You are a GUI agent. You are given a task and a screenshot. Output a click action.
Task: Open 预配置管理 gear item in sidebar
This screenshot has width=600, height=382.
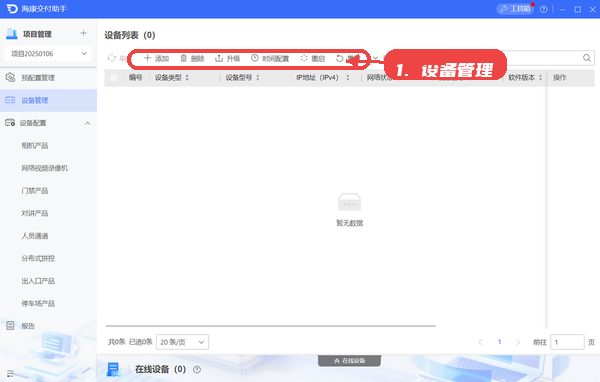click(48, 78)
